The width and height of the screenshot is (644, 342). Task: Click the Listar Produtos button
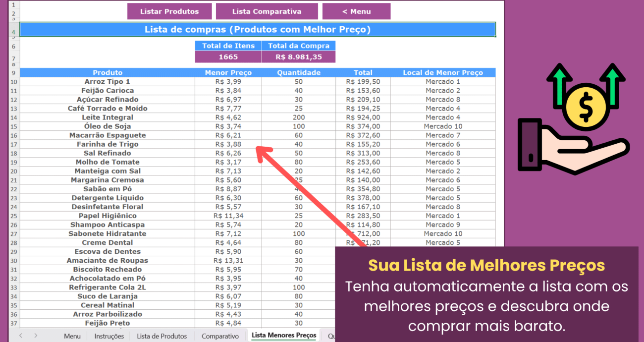tap(169, 10)
